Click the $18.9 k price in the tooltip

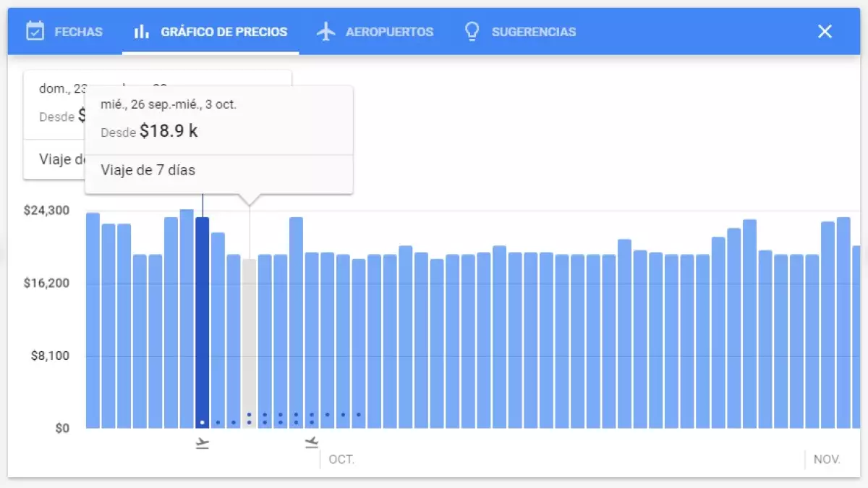(169, 131)
